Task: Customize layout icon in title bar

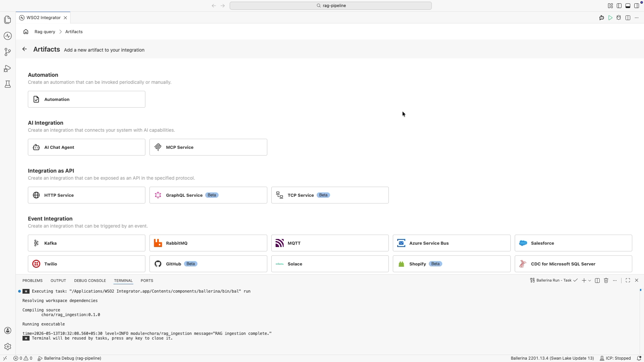Action: [610, 6]
